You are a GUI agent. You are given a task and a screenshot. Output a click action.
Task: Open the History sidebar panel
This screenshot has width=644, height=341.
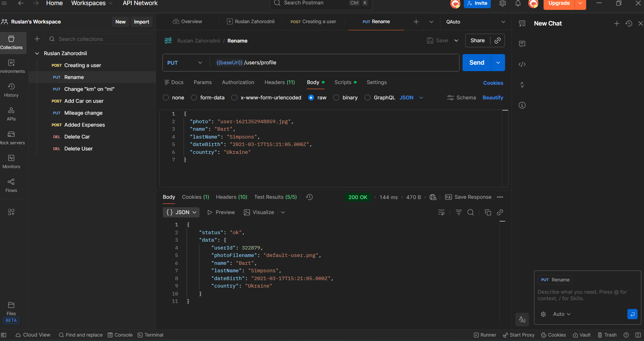pos(11,90)
